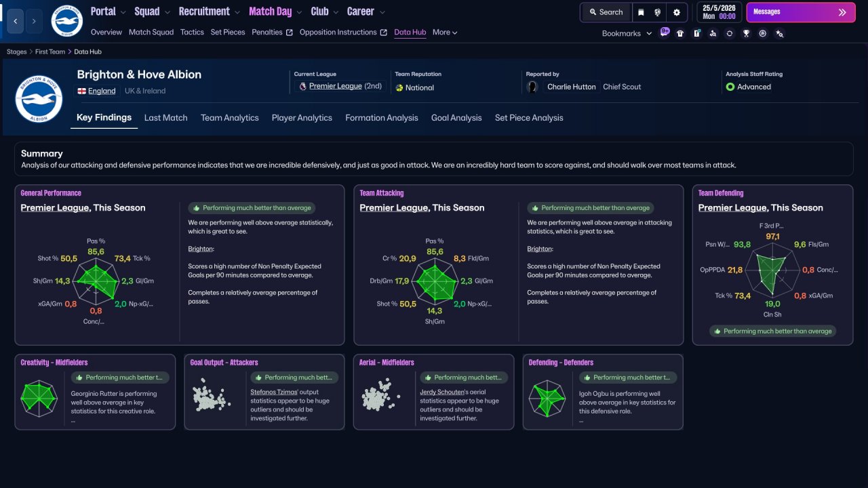Open the Overview submenu item
Image resolution: width=868 pixels, height=488 pixels.
point(106,33)
